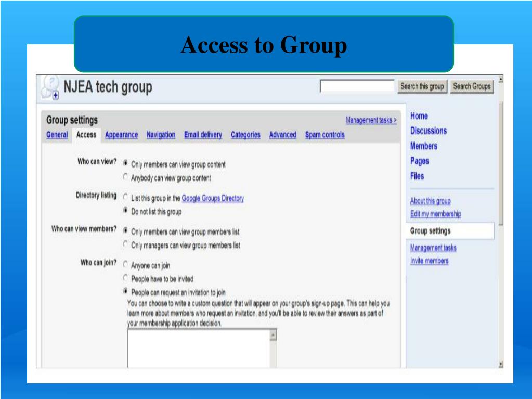Click the 'Who can join?' label

click(x=98, y=263)
